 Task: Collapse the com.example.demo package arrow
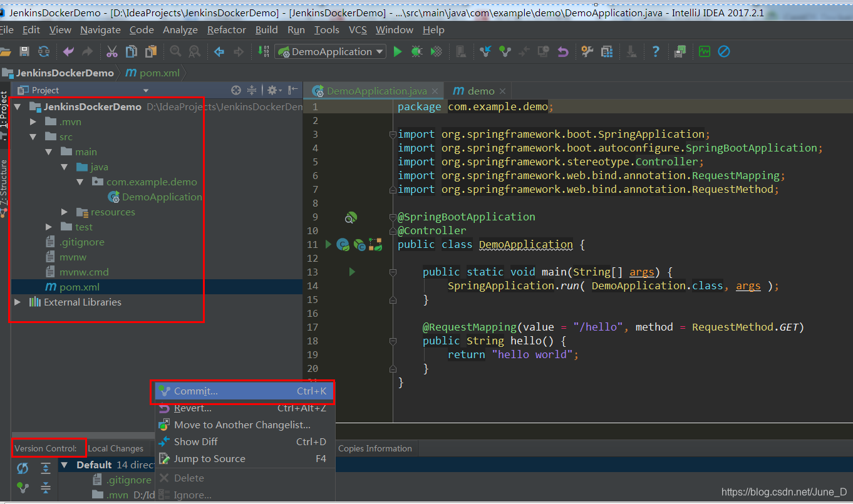click(80, 182)
